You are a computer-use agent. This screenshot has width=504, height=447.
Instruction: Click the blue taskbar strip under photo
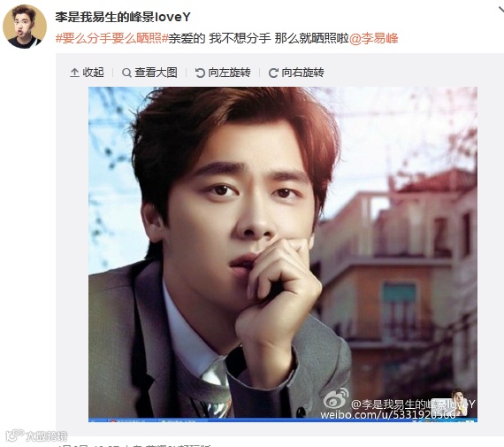pyautogui.click(x=283, y=420)
